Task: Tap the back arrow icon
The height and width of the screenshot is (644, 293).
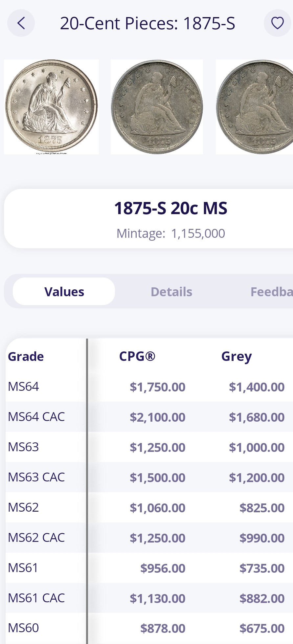Action: tap(21, 23)
